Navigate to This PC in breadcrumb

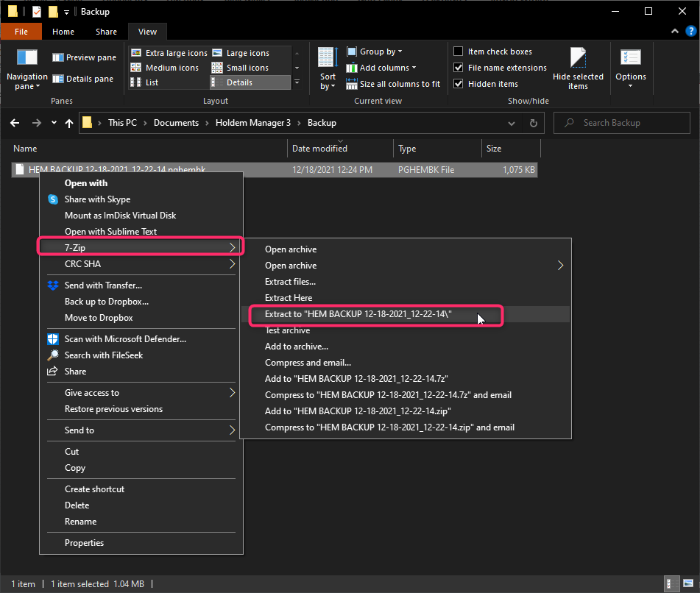[122, 123]
